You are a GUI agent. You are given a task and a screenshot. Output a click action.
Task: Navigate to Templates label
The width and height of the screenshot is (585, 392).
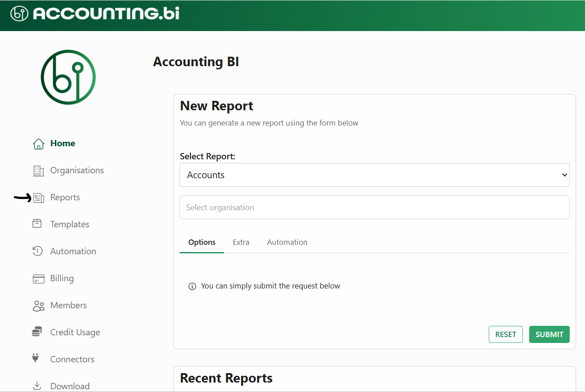70,225
